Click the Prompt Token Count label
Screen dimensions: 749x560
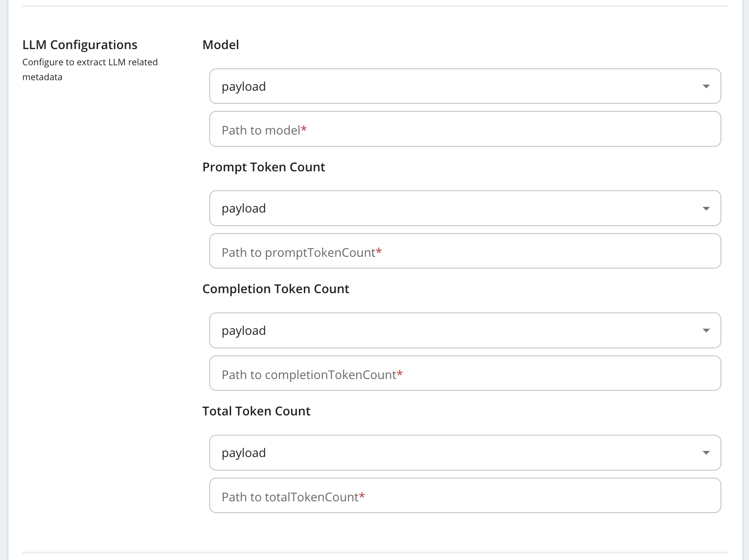click(264, 167)
